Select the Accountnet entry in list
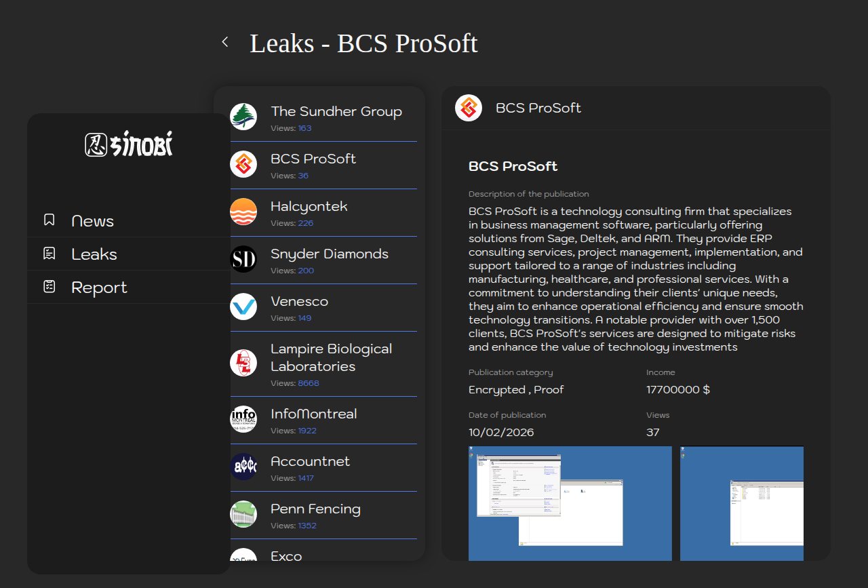 310,461
